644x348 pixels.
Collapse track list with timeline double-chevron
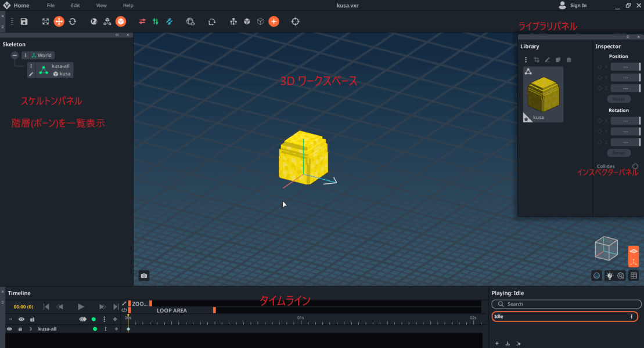pos(10,319)
